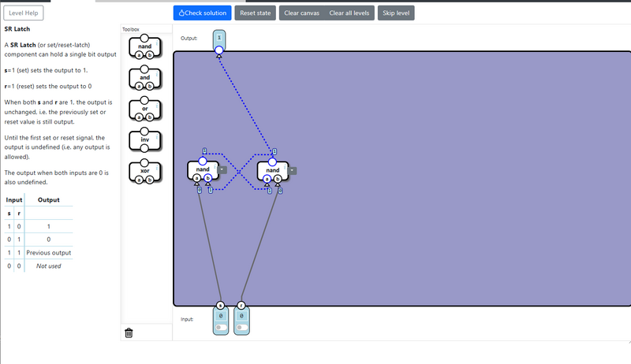Click the left canvas nand gate body
The width and height of the screenshot is (631, 364).
coord(203,169)
